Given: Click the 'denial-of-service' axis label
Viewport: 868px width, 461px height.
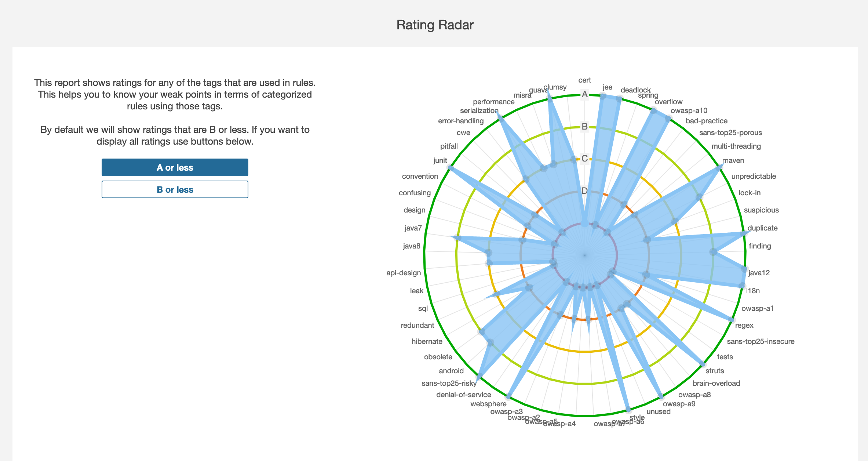Looking at the screenshot, I should pyautogui.click(x=464, y=395).
